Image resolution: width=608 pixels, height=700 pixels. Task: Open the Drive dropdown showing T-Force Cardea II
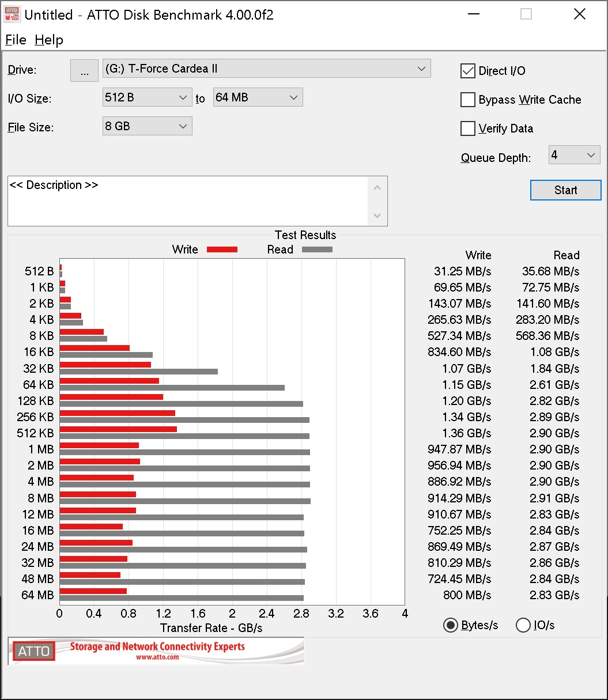click(x=266, y=69)
